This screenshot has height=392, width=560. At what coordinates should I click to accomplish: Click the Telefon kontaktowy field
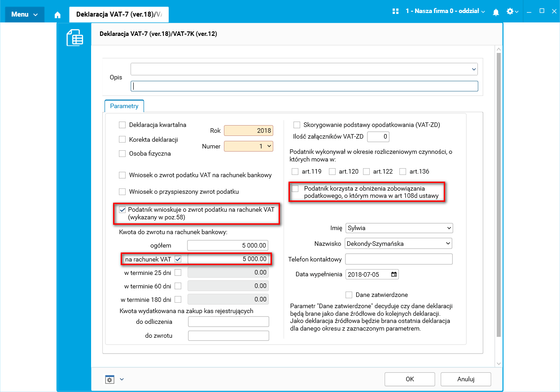[x=399, y=259]
